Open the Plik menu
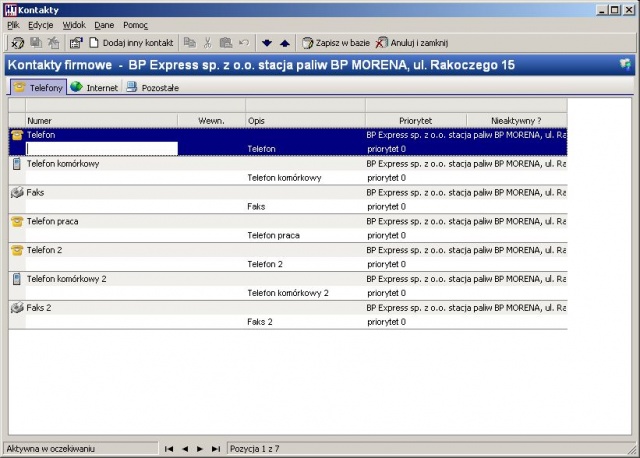640x458 pixels. [x=13, y=25]
